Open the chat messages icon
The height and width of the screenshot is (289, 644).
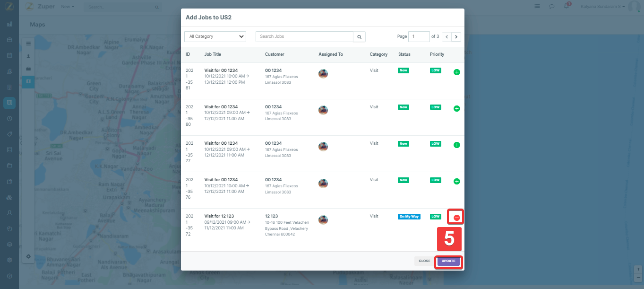(551, 7)
